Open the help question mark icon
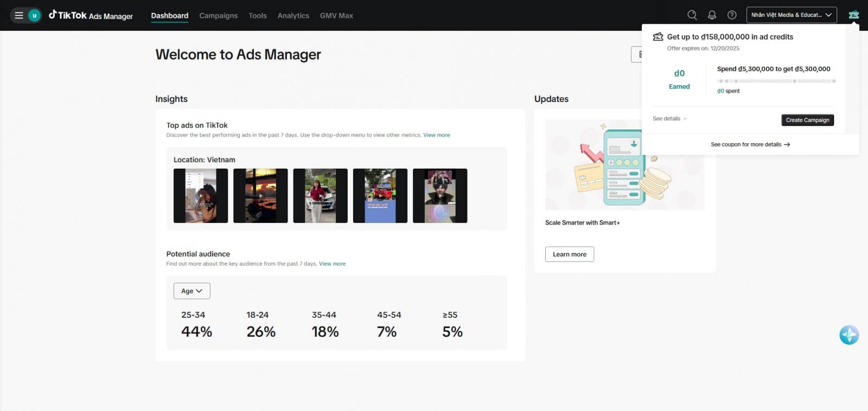The image size is (868, 411). pyautogui.click(x=732, y=15)
